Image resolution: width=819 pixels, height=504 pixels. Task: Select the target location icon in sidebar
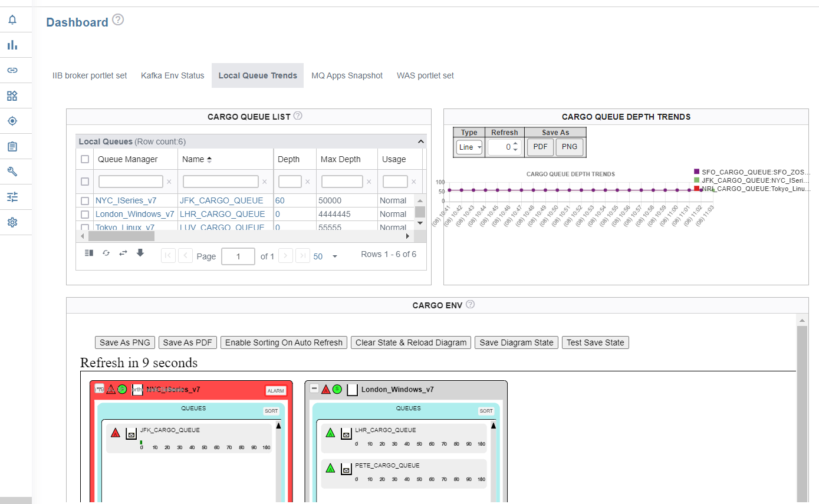[12, 120]
